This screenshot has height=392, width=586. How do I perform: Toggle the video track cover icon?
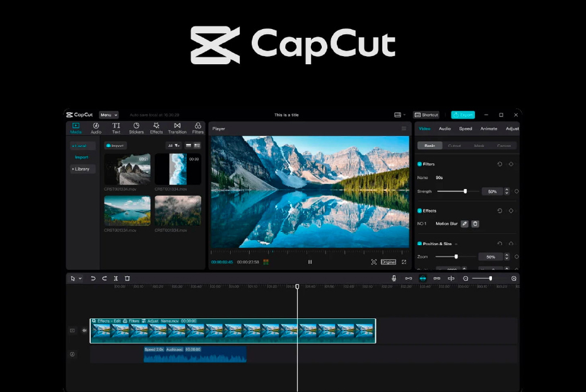[73, 330]
